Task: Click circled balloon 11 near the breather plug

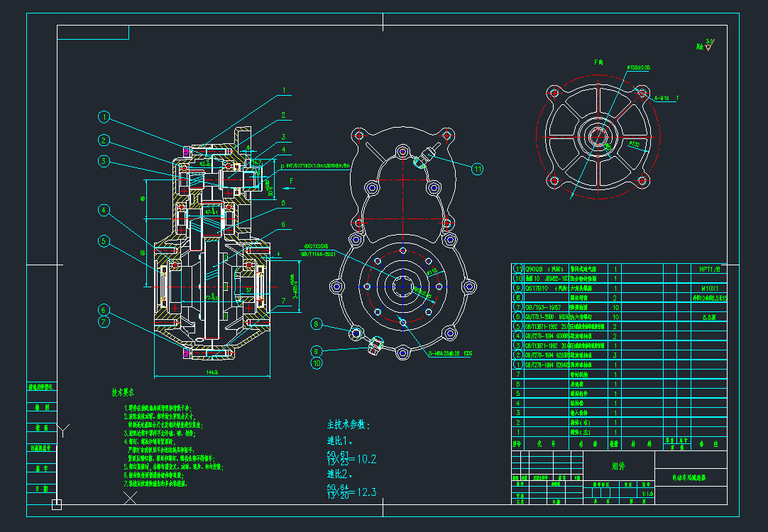Action: 477,168
